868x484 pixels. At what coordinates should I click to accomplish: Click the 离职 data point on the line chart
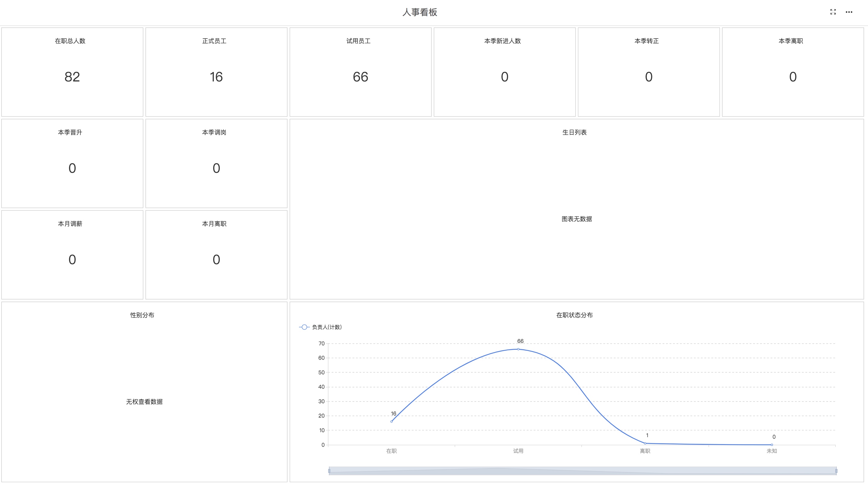click(x=645, y=443)
